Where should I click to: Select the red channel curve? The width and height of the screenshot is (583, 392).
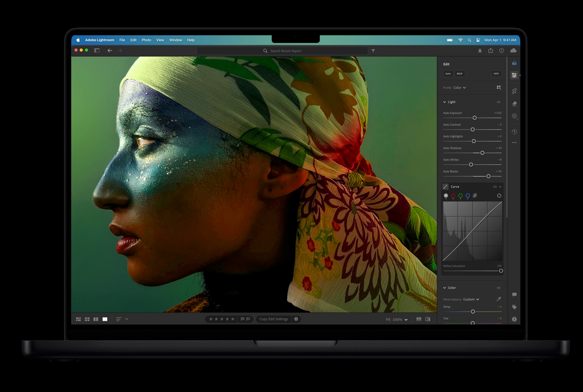tap(453, 196)
